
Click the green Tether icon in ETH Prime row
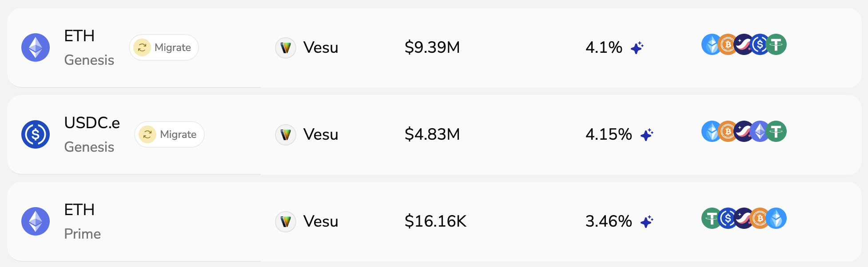(711, 218)
